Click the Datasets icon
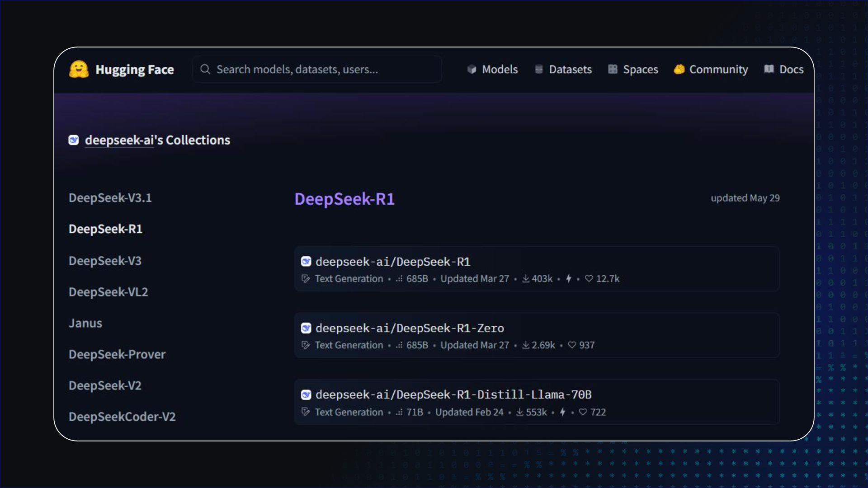 538,69
